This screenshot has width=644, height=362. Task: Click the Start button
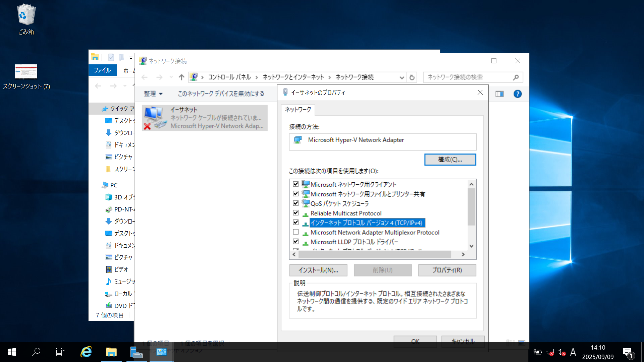11,352
